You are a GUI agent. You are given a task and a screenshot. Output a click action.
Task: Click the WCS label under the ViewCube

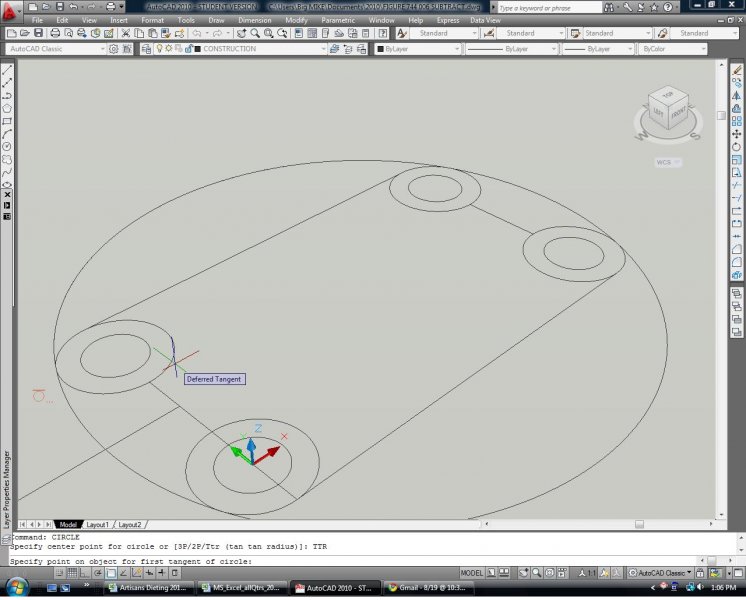(665, 161)
